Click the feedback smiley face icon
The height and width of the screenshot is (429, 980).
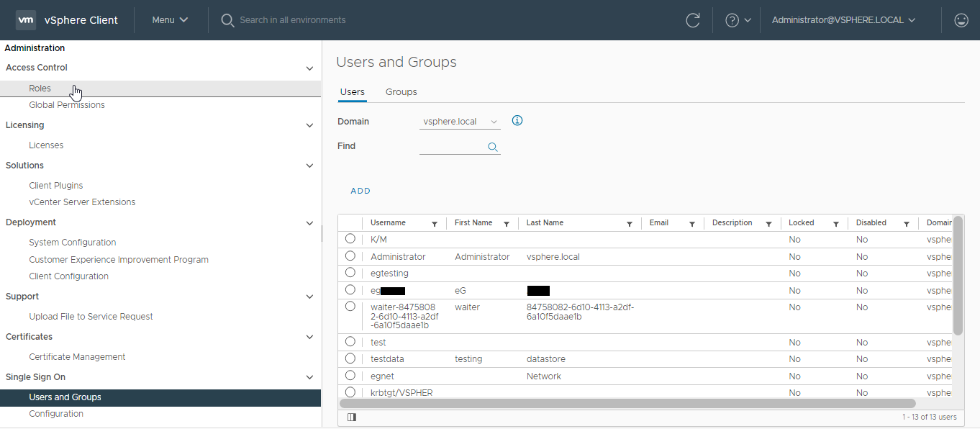[x=961, y=20]
